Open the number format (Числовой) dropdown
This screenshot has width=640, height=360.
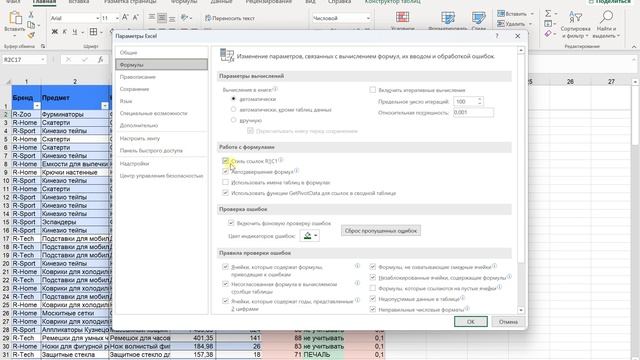[x=368, y=18]
